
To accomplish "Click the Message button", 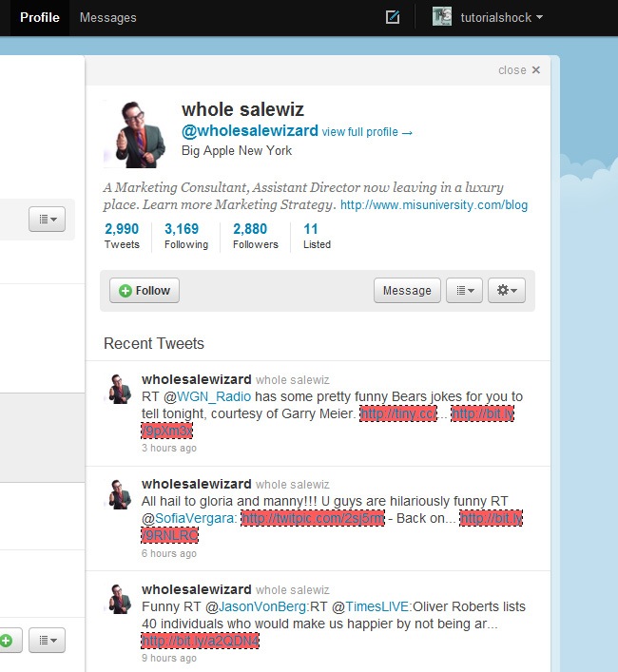I will click(x=407, y=291).
